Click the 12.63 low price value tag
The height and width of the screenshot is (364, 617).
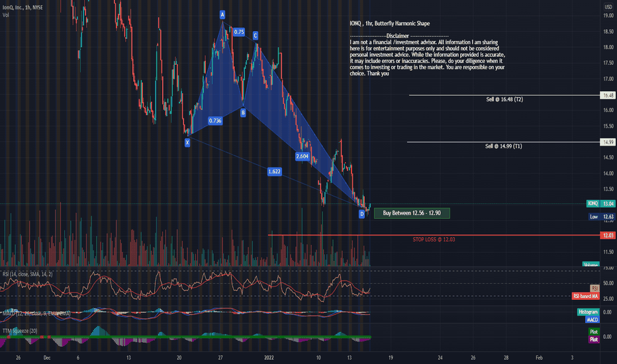608,216
